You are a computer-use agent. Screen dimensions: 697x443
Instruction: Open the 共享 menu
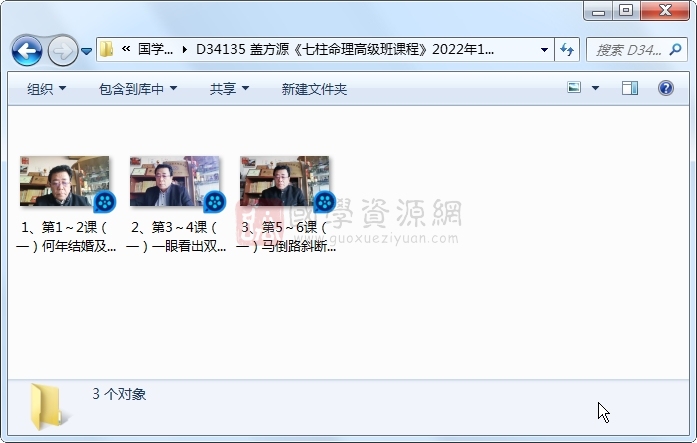tap(229, 89)
